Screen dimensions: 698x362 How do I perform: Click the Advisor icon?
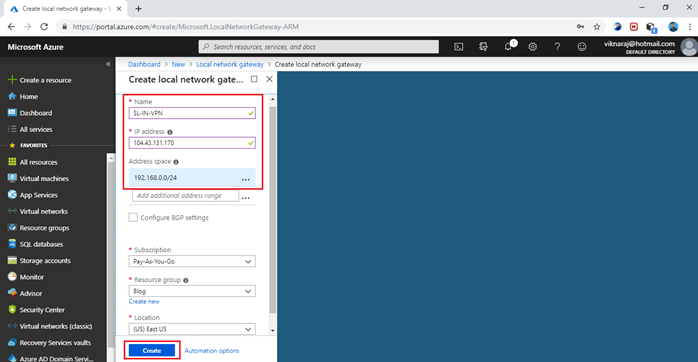point(12,293)
